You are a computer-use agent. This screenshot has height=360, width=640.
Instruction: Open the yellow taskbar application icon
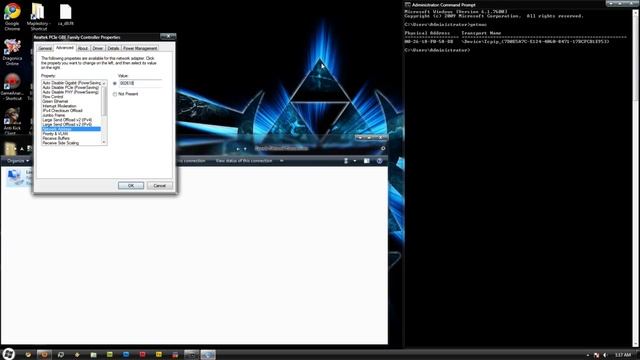coord(158,355)
